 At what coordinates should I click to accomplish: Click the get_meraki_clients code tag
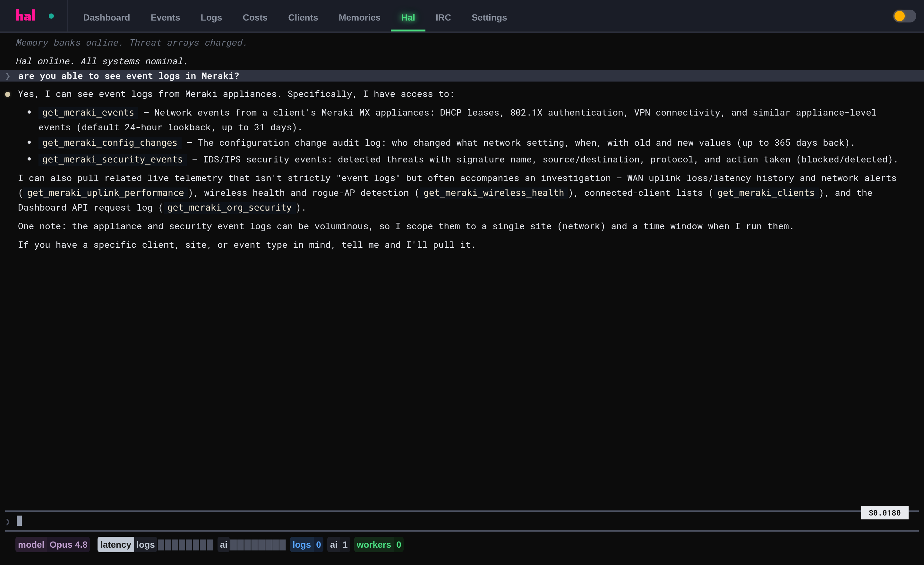766,193
